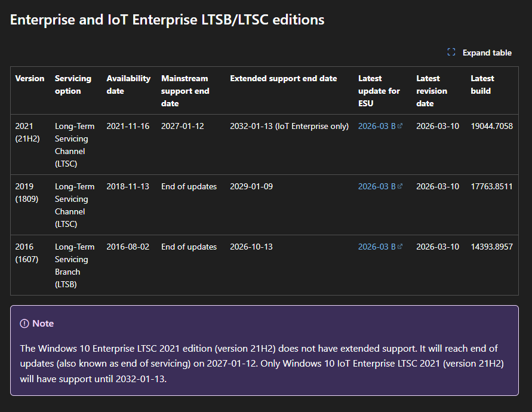The width and height of the screenshot is (532, 412).
Task: Click revision date 2026-03-10 in the 2021 row
Action: click(438, 126)
